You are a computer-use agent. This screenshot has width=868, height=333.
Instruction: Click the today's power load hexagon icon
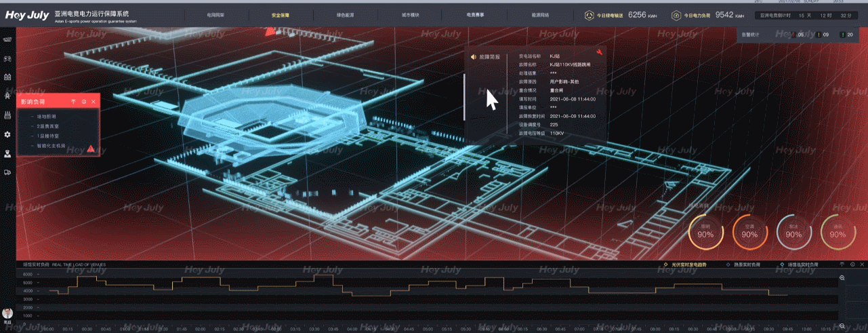click(x=676, y=15)
